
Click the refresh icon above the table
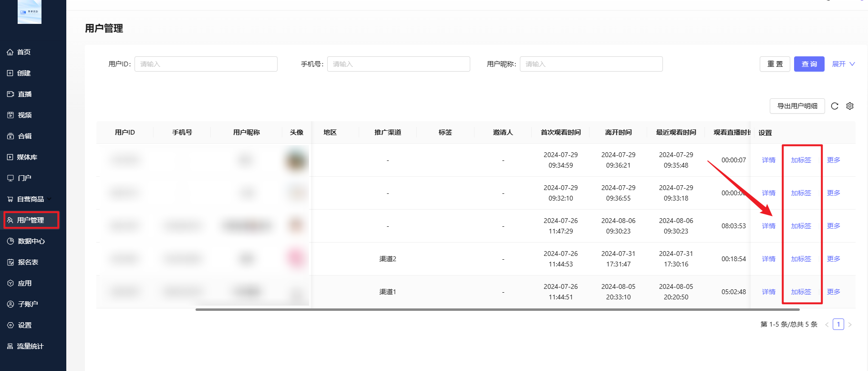coord(835,106)
